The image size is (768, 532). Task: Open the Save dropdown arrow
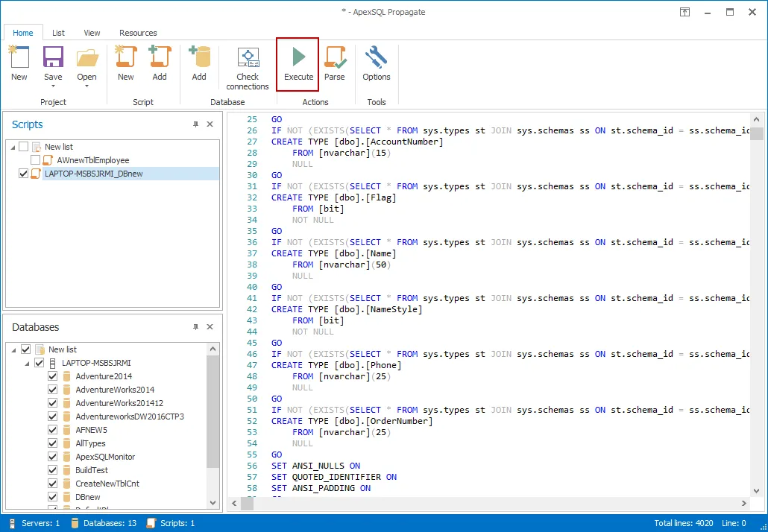coord(53,85)
